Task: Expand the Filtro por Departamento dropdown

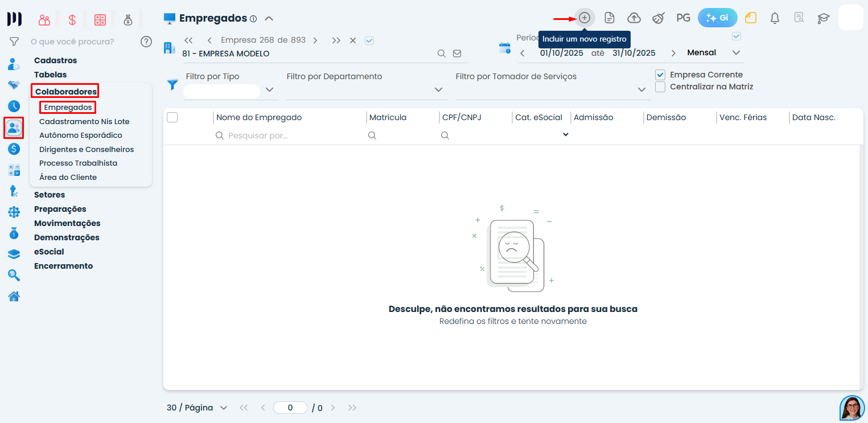Action: 438,89
